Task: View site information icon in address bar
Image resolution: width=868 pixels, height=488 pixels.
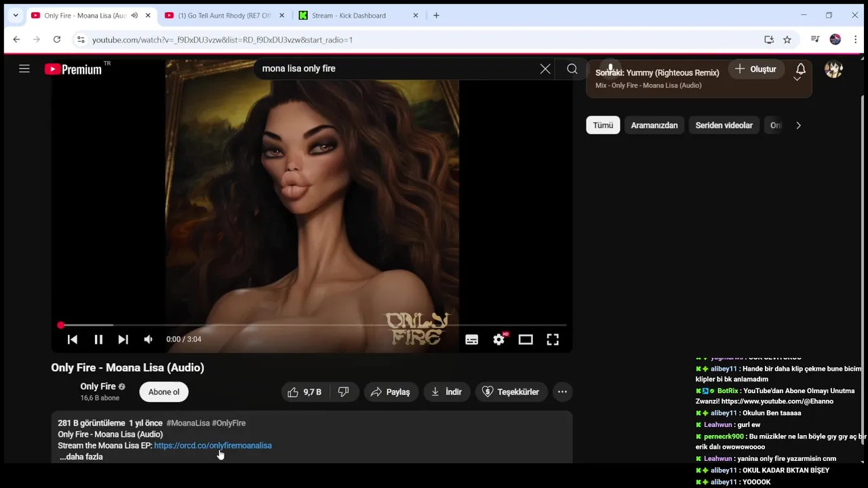Action: [80, 40]
